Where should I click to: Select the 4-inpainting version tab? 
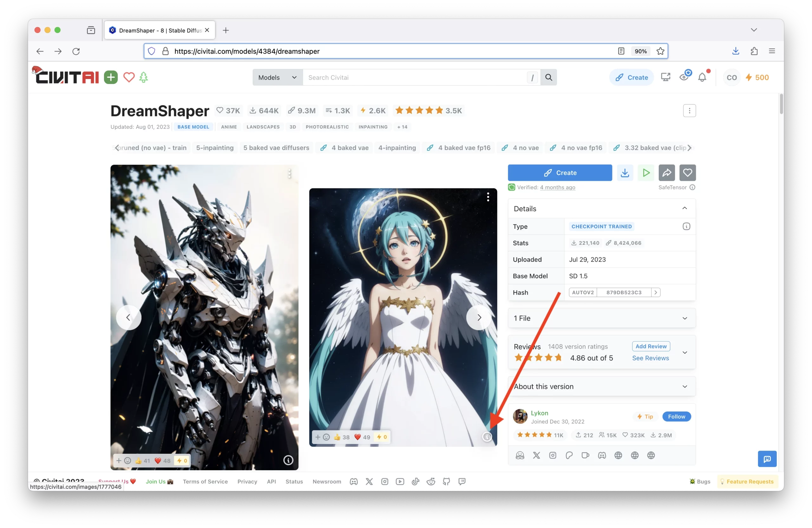point(397,148)
